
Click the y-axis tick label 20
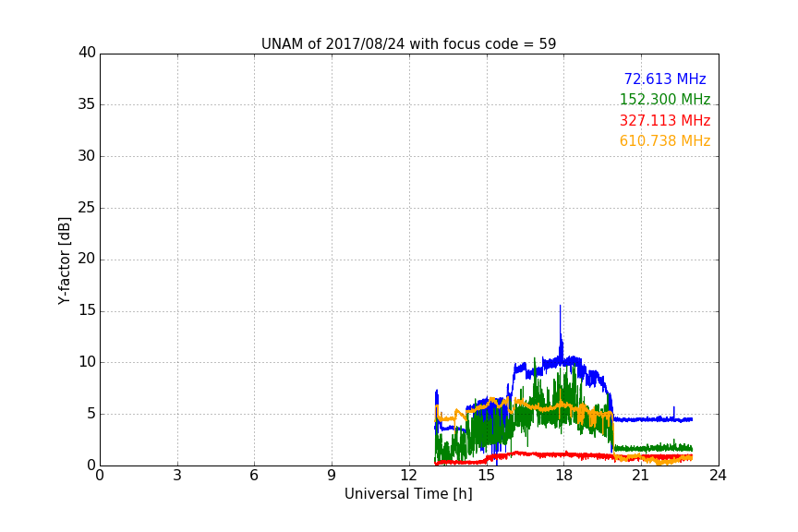[x=87, y=259]
